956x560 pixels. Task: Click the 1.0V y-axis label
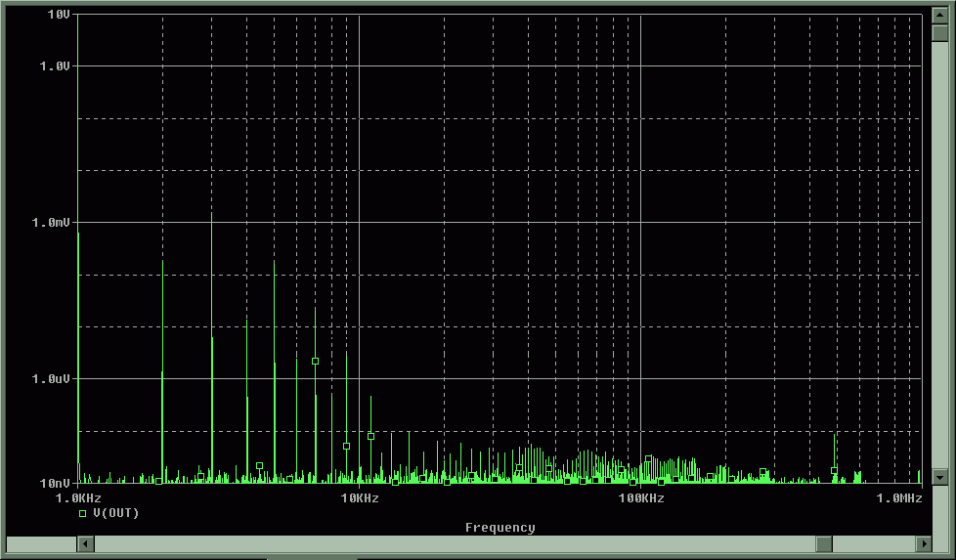click(x=54, y=65)
